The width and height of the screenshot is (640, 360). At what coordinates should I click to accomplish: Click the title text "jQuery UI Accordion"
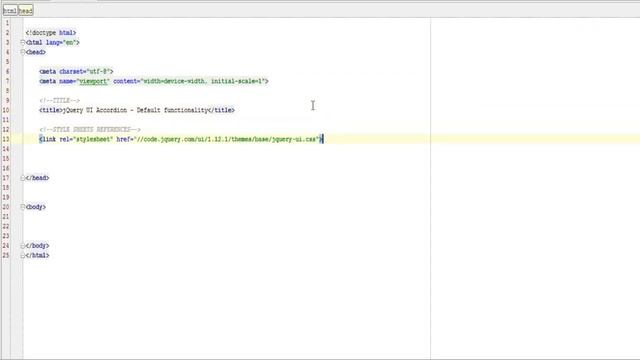95,110
